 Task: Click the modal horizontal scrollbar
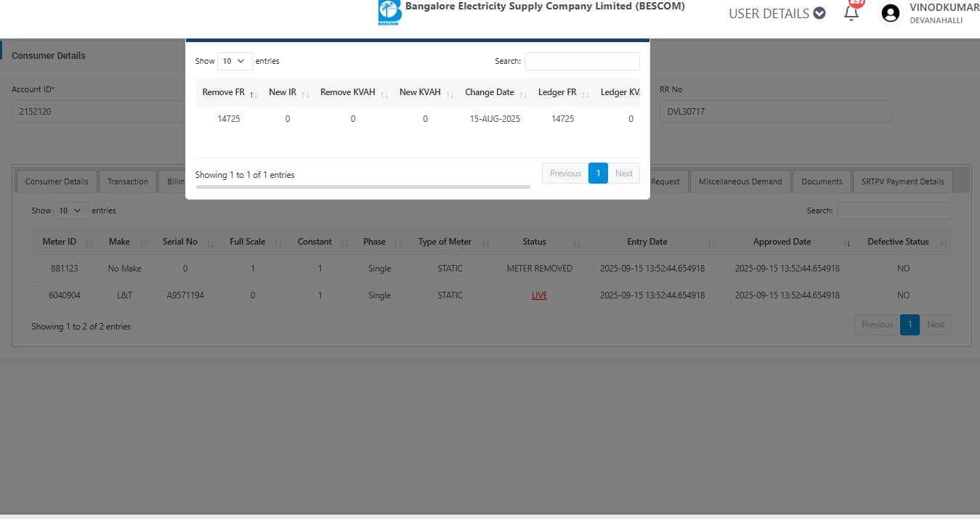click(363, 187)
